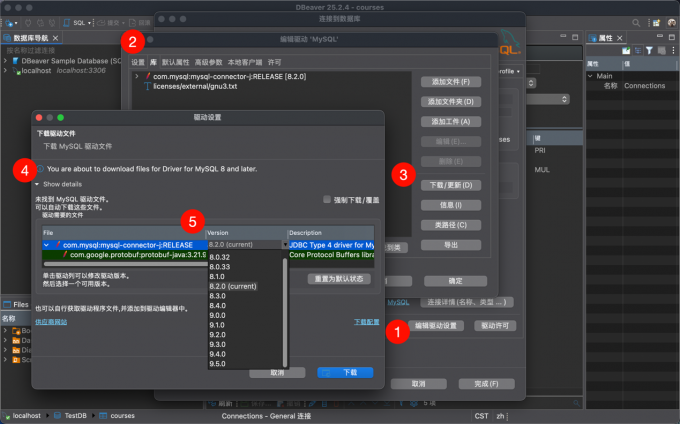
Task: Click the 编辑驱动设置 button
Action: [436, 326]
